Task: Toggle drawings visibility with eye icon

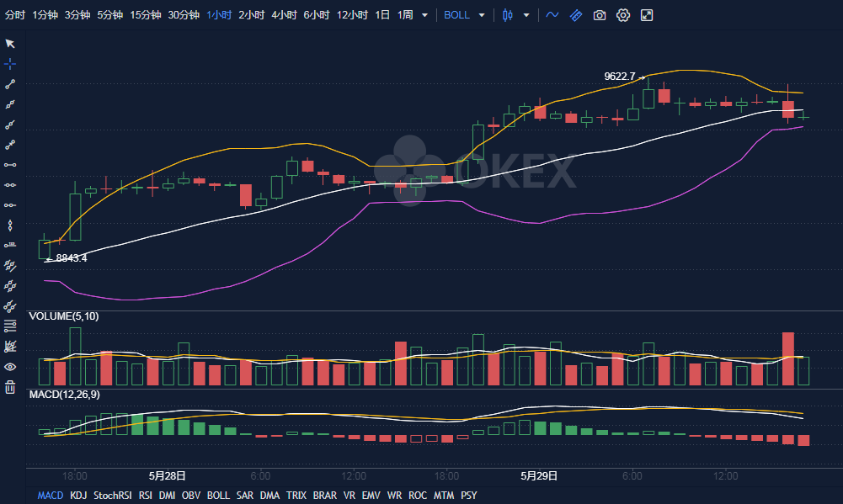Action: (9, 367)
